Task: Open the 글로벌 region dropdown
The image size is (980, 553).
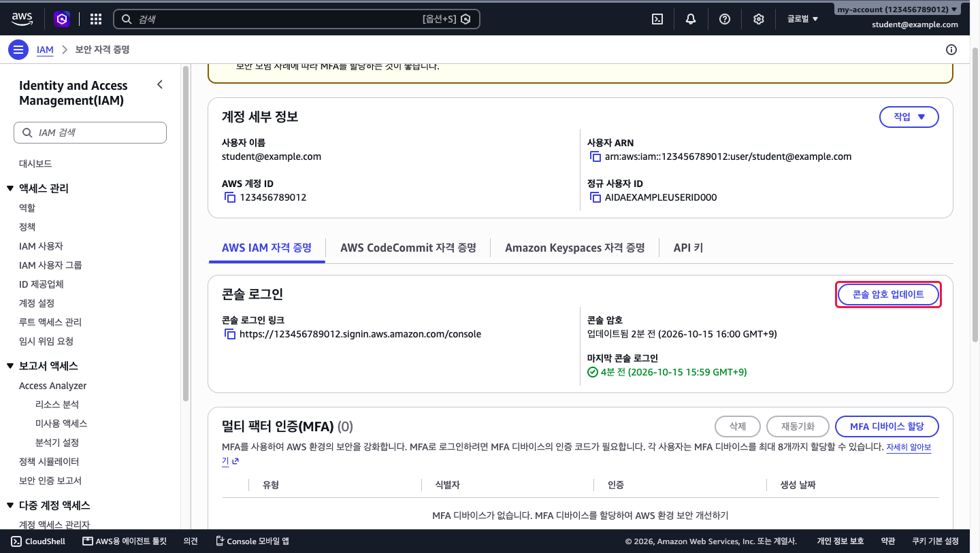Action: tap(803, 19)
